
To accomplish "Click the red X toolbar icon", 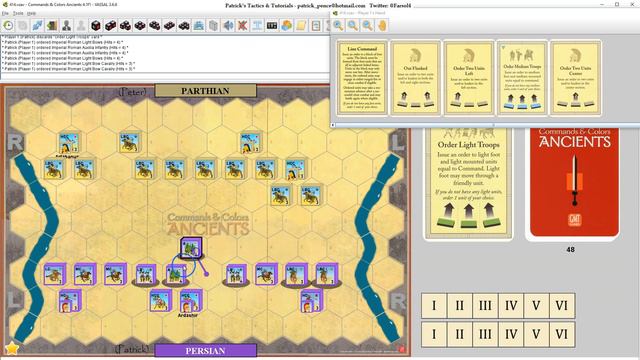I will click(243, 25).
